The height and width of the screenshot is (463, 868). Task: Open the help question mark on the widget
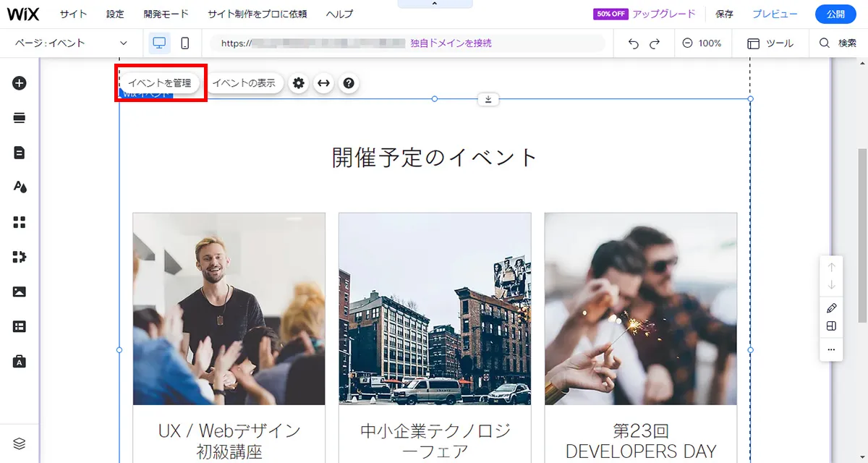pyautogui.click(x=348, y=82)
